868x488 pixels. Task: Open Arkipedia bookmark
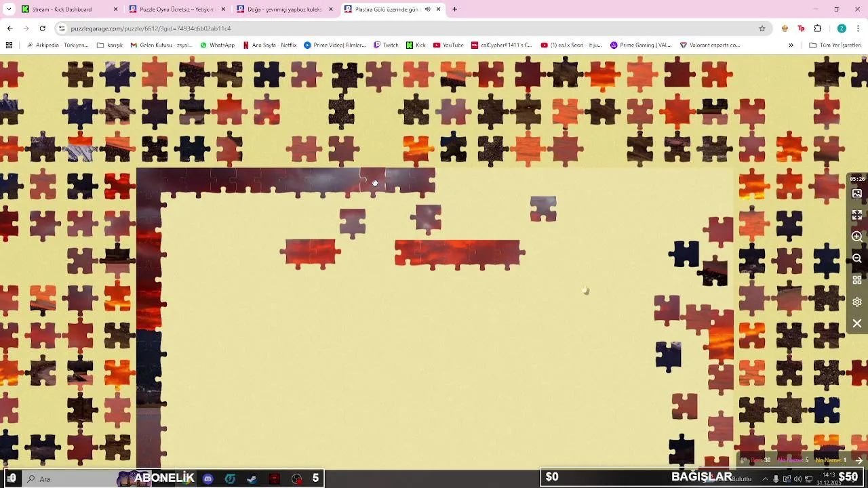tap(57, 45)
